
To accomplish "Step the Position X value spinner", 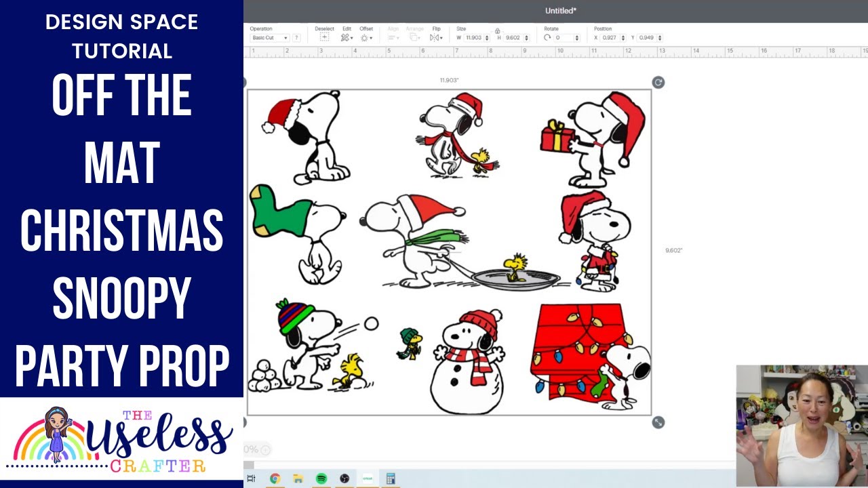I will 623,38.
